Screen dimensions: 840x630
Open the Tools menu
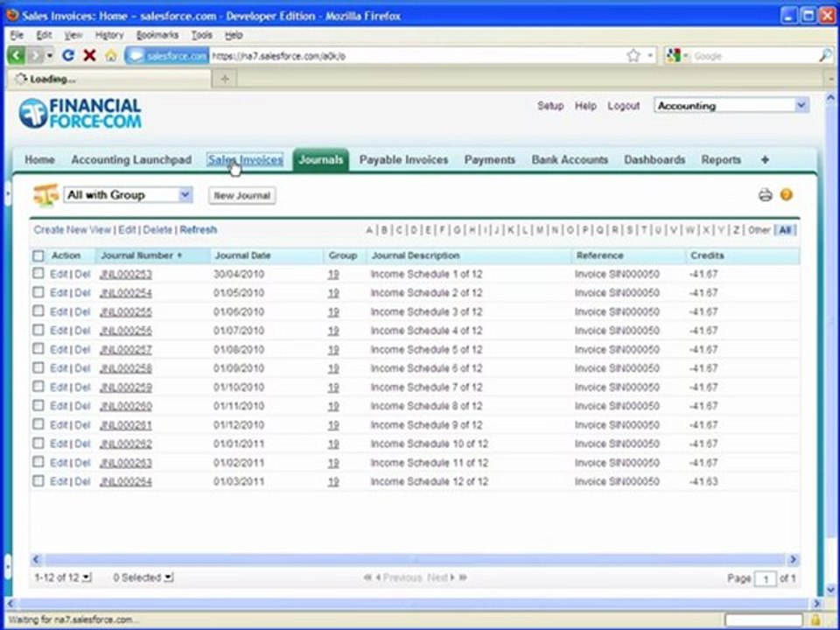tap(201, 35)
